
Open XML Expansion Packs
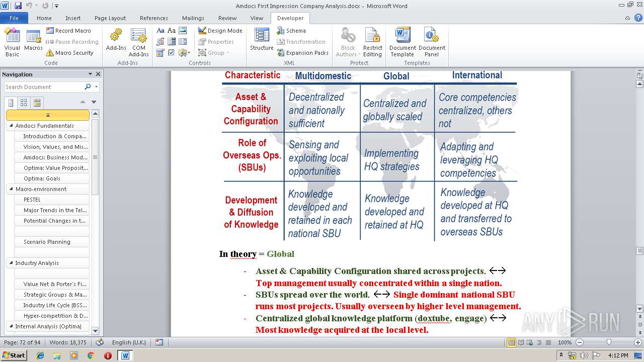coord(302,53)
